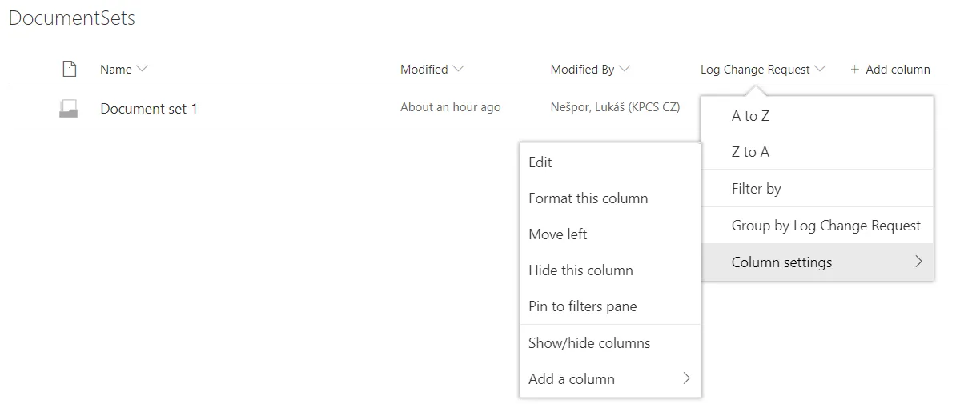Viewport: 980px width, 404px height.
Task: Choose Edit in the column settings submenu
Action: [x=540, y=162]
